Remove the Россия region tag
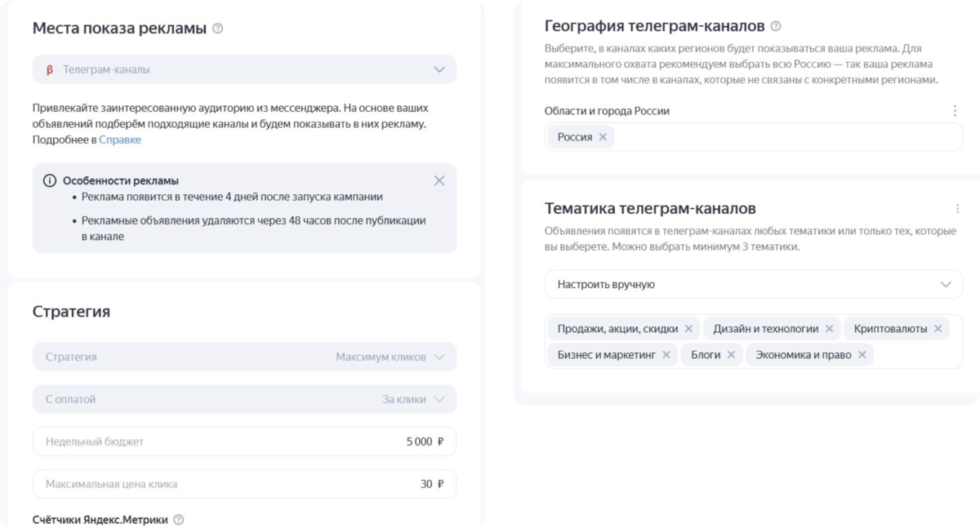 (603, 137)
